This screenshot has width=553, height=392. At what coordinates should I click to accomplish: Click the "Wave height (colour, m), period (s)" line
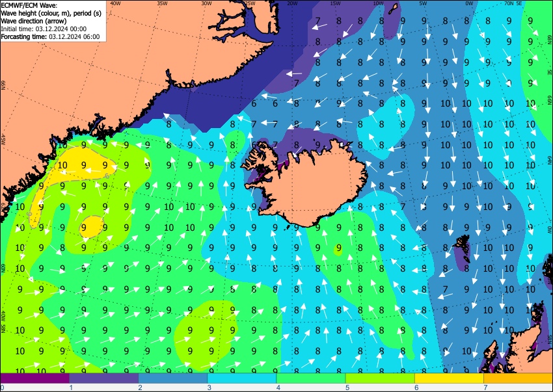pos(51,13)
